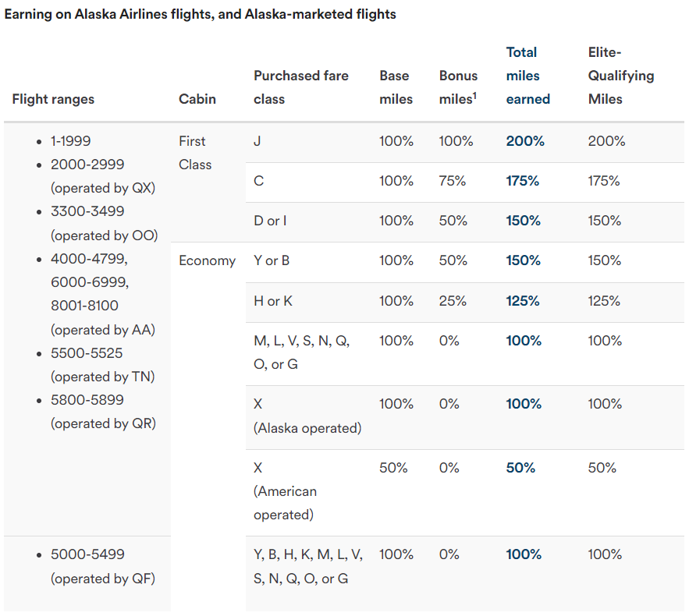689x616 pixels.
Task: Click the bold 50% total miles value
Action: point(520,468)
